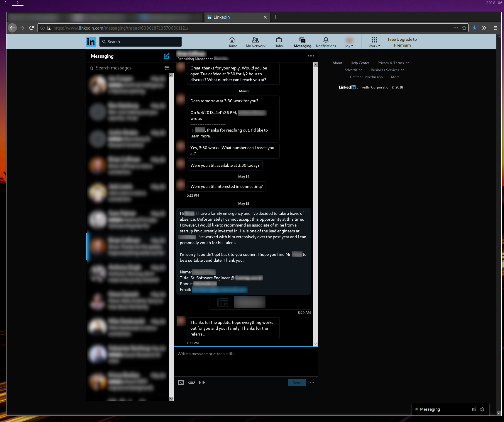Image resolution: width=504 pixels, height=422 pixels.
Task: Open the Home nav icon
Action: pos(232,42)
